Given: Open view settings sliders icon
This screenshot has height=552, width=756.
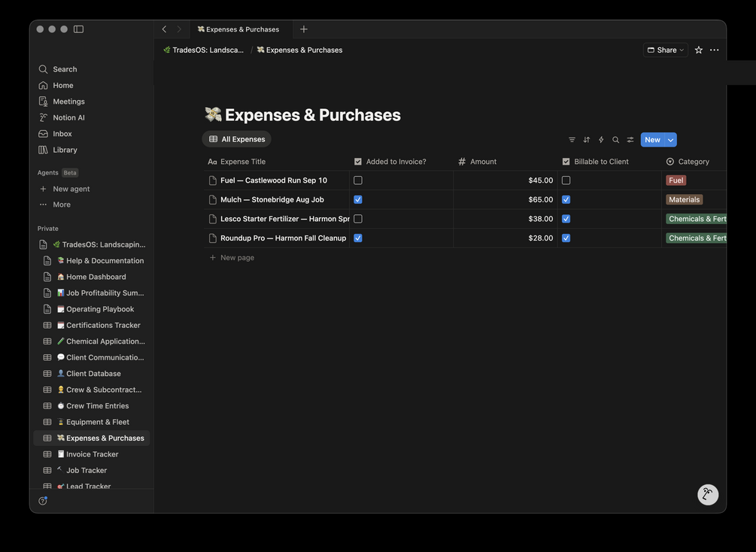Looking at the screenshot, I should [630, 140].
